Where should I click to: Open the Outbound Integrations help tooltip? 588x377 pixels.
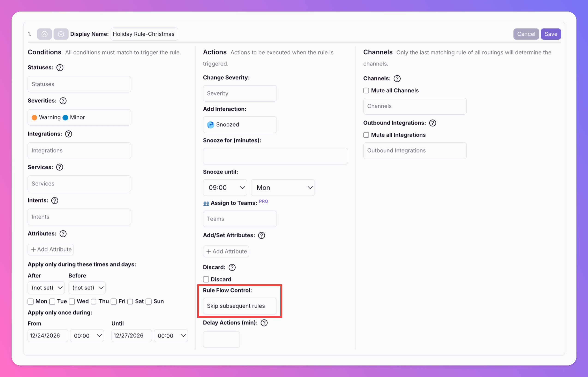[x=433, y=123]
